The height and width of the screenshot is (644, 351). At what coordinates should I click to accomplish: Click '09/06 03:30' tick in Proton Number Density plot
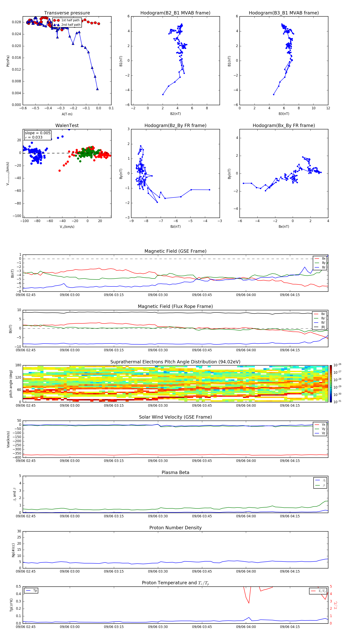click(x=158, y=571)
